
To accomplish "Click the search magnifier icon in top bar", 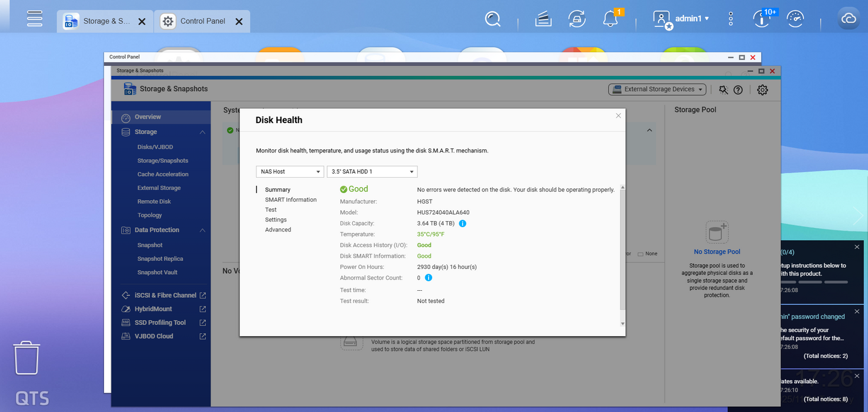I will point(492,19).
